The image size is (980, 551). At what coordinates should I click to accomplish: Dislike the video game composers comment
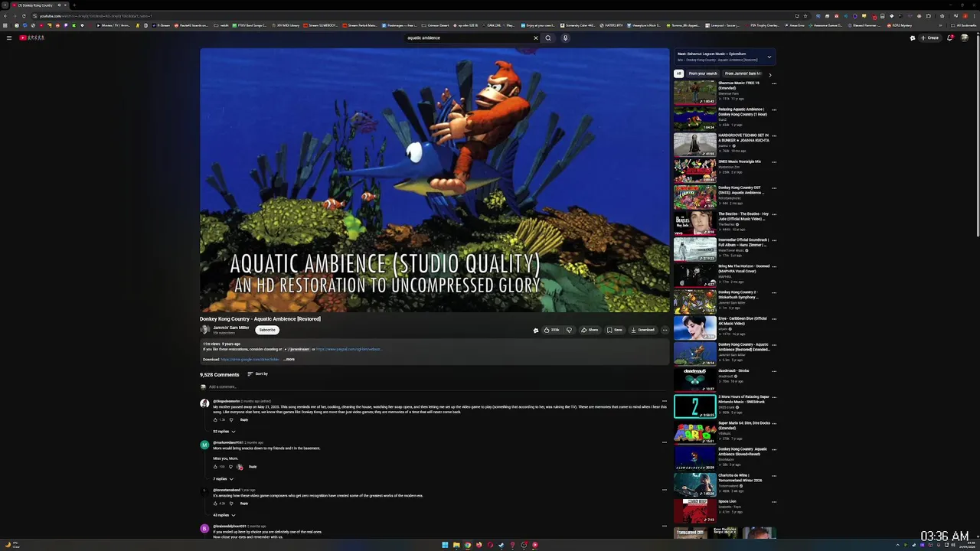pyautogui.click(x=231, y=504)
